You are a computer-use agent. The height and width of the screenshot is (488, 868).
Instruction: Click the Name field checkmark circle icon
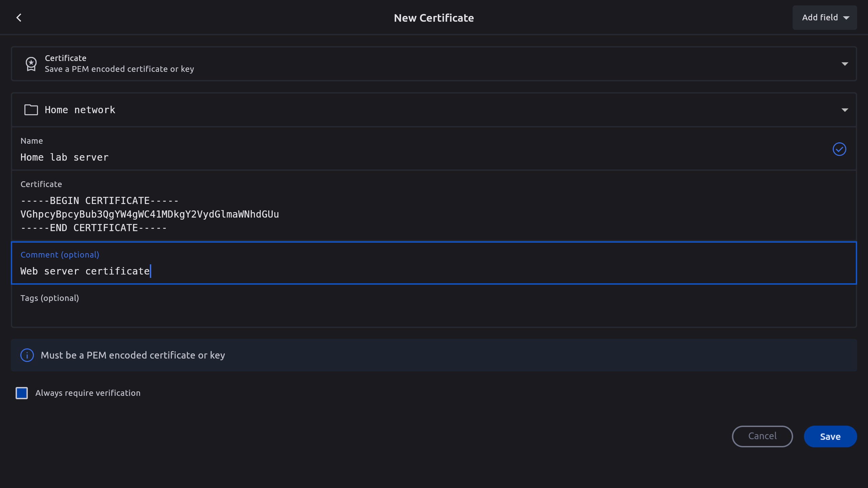pyautogui.click(x=839, y=149)
